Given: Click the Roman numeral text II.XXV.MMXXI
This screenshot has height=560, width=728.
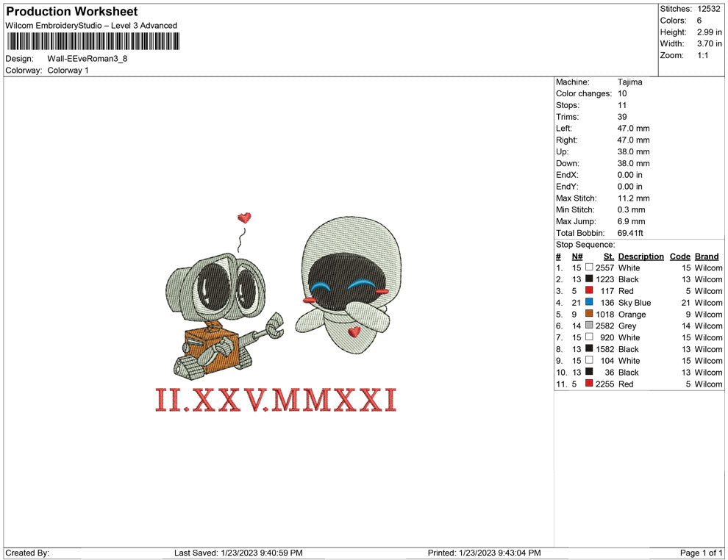Looking at the screenshot, I should [276, 400].
